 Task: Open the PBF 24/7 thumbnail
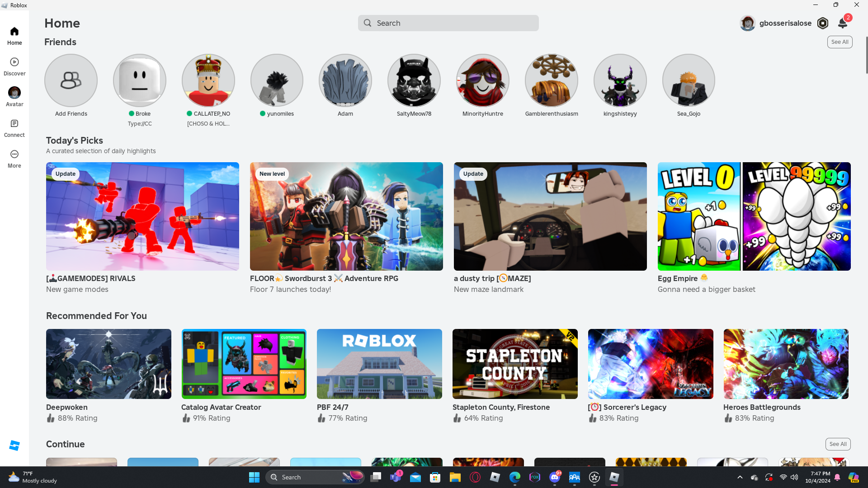coord(379,364)
